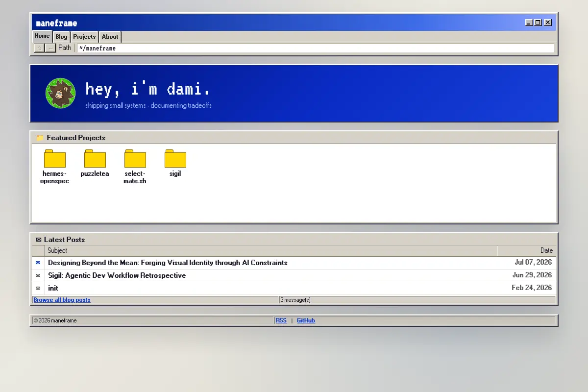Click dami's avatar image
The image size is (588, 392).
pos(61,93)
